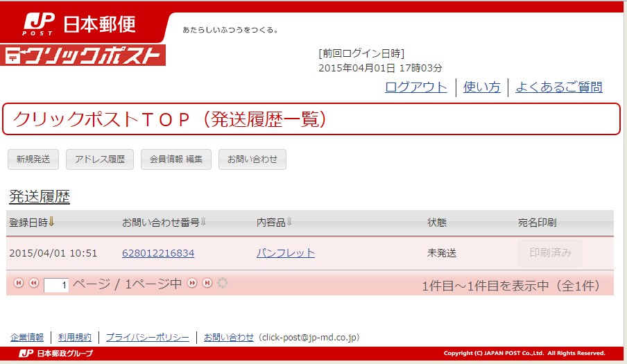Click the お問い合わせ footer link
The width and height of the screenshot is (627, 364).
[229, 338]
